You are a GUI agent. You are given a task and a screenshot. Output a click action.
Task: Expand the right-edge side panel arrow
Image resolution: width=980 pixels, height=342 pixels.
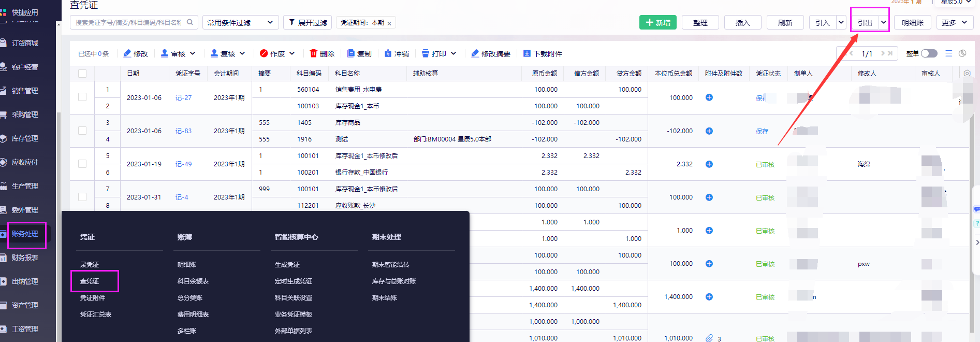977,242
